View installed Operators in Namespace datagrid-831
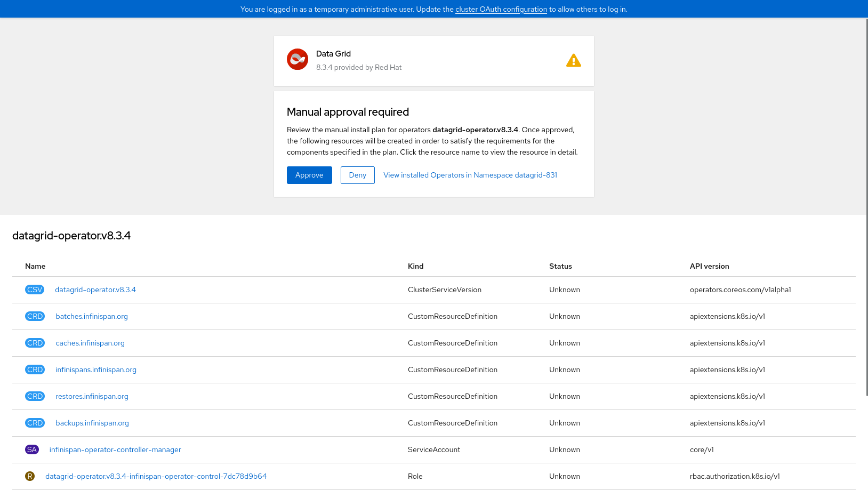 tap(470, 175)
